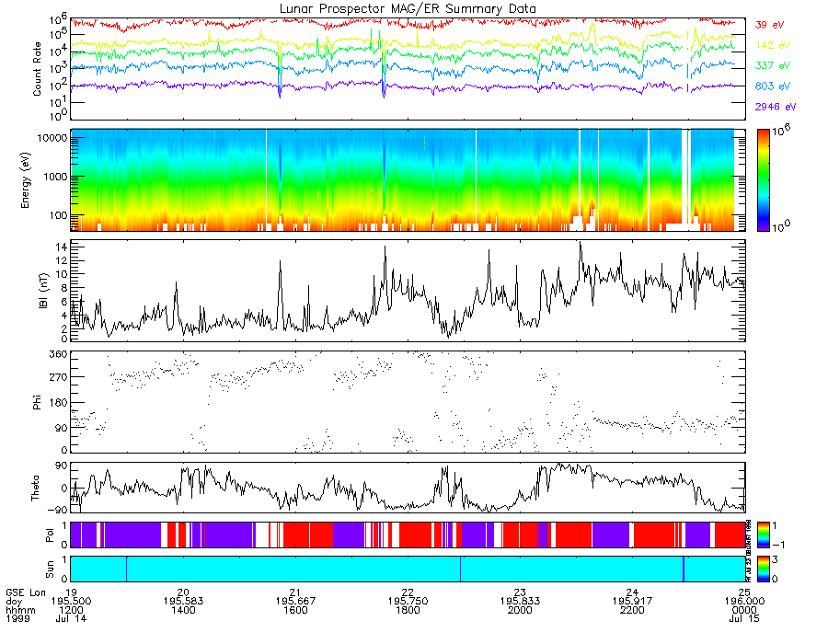This screenshot has width=828, height=644.
Task: Click the 1400 time tick label
Action: (183, 610)
